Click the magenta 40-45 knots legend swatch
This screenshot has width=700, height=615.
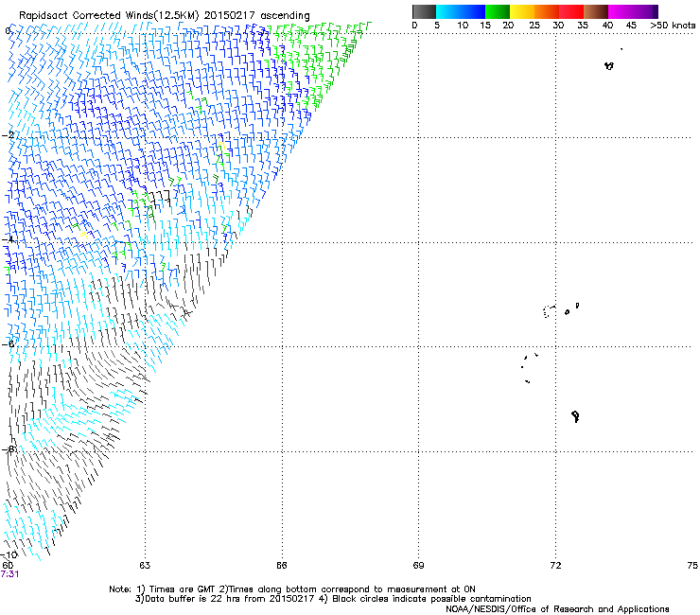[x=621, y=11]
